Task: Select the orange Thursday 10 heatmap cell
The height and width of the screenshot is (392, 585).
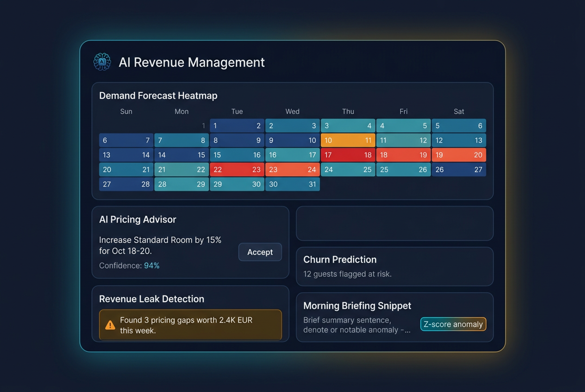Action: point(348,140)
